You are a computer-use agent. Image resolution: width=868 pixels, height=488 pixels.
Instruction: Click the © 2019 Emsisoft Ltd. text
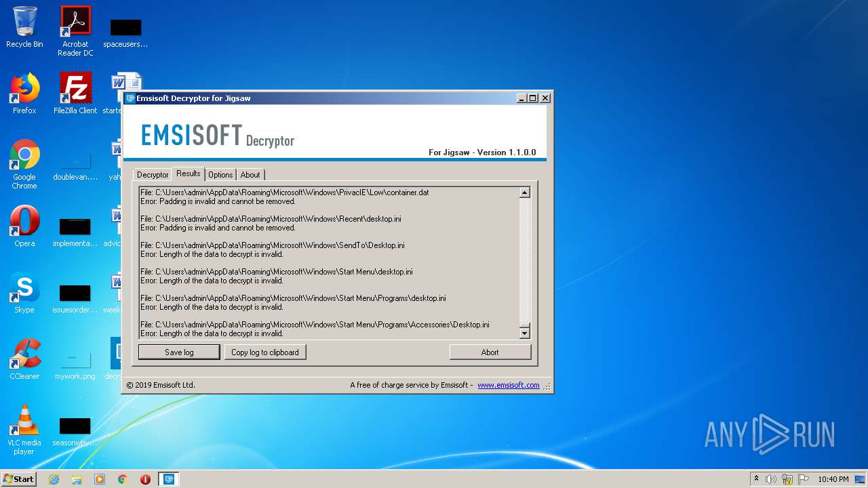click(161, 385)
